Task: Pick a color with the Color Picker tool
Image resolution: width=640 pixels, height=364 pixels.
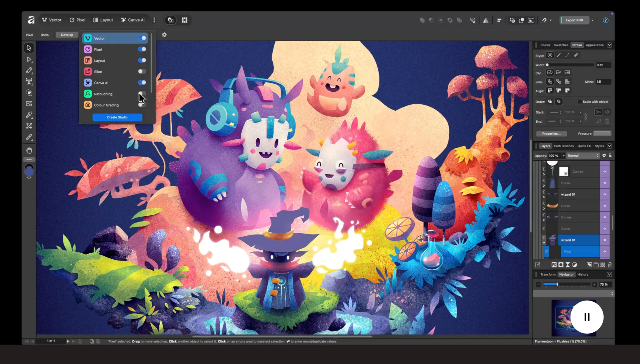Action: point(29,114)
